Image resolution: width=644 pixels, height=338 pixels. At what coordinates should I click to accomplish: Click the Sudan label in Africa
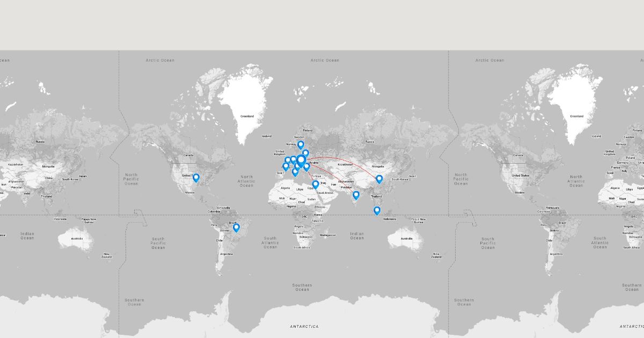point(311,199)
